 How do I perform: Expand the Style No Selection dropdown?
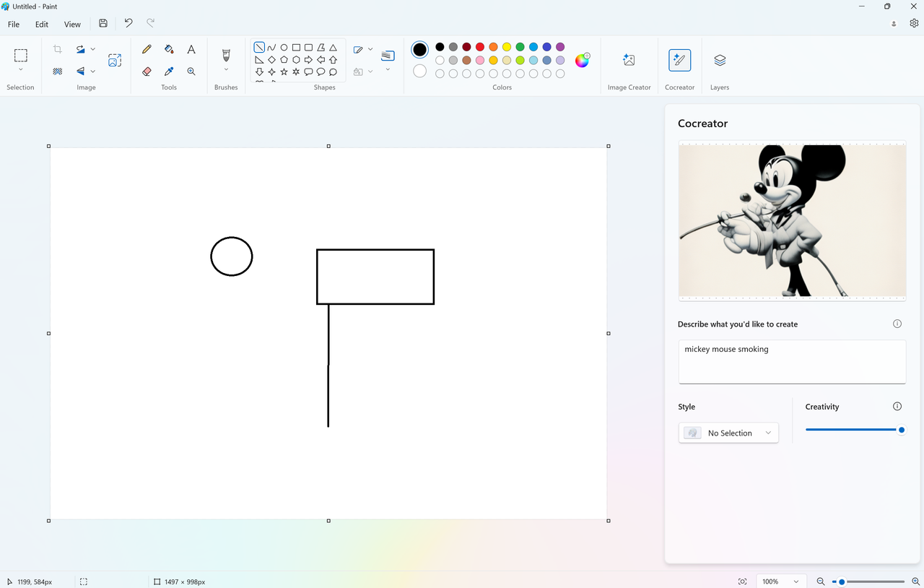pyautogui.click(x=728, y=433)
